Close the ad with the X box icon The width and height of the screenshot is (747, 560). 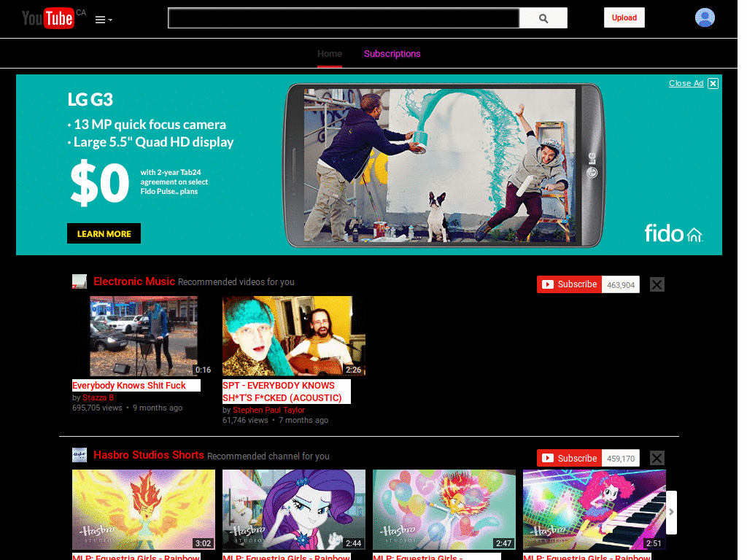pyautogui.click(x=713, y=83)
